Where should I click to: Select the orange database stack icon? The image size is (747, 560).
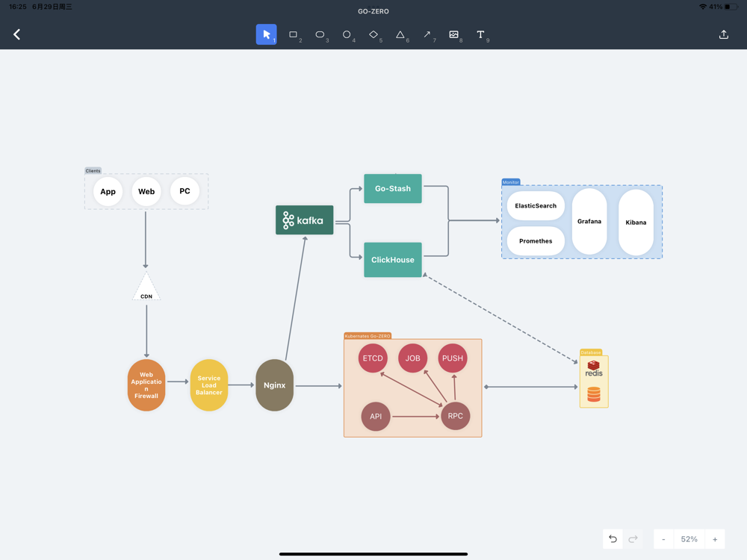(594, 394)
